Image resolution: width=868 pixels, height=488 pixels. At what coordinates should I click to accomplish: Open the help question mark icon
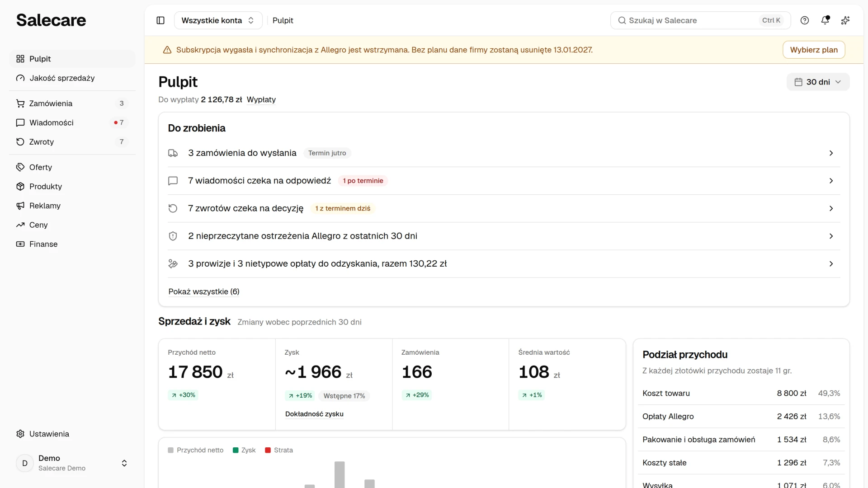pos(805,20)
